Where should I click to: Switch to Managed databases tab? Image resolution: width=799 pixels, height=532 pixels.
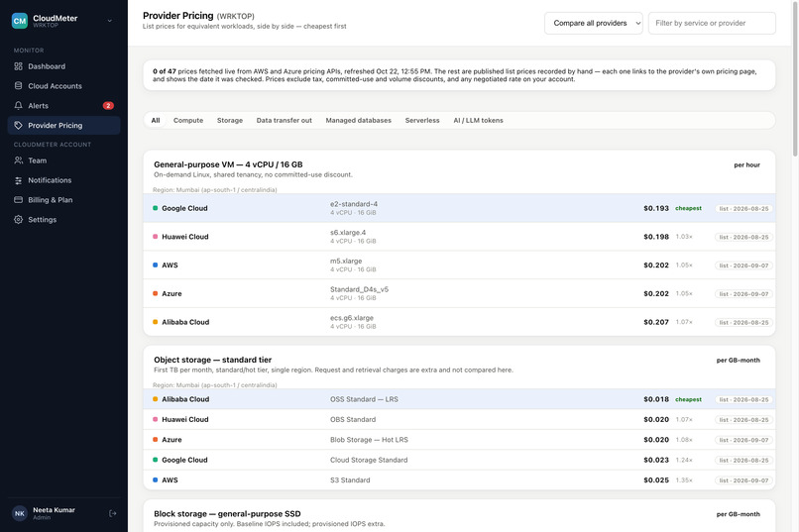[358, 120]
